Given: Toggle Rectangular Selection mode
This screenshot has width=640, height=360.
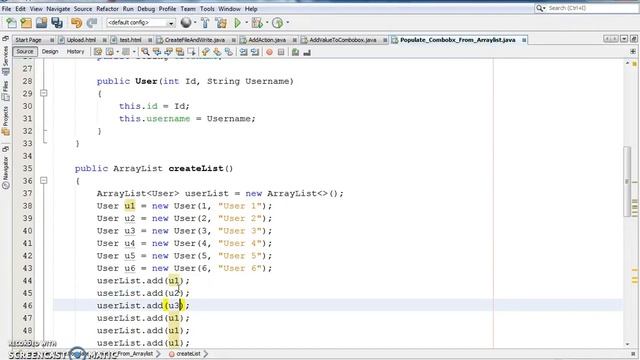Looking at the screenshot, I should click(x=191, y=52).
